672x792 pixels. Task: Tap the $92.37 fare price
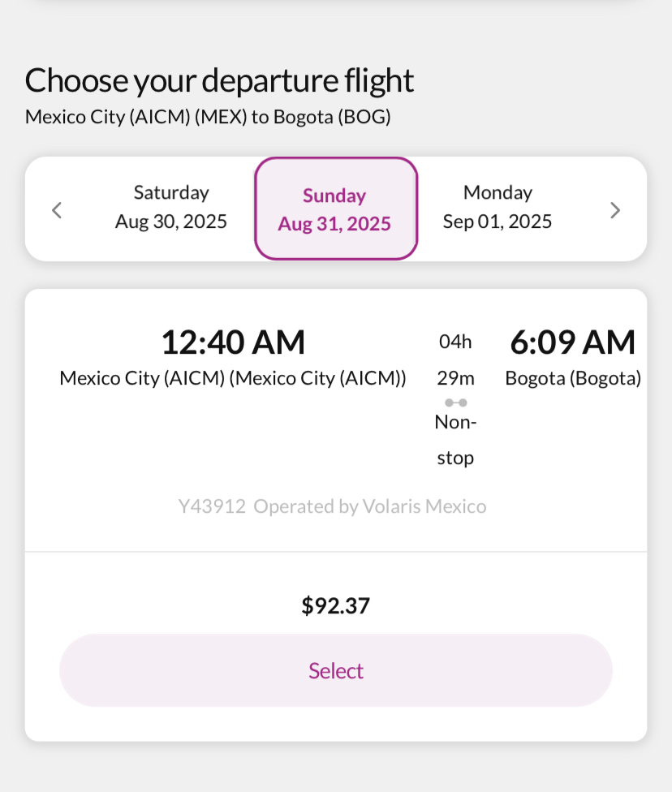click(335, 605)
